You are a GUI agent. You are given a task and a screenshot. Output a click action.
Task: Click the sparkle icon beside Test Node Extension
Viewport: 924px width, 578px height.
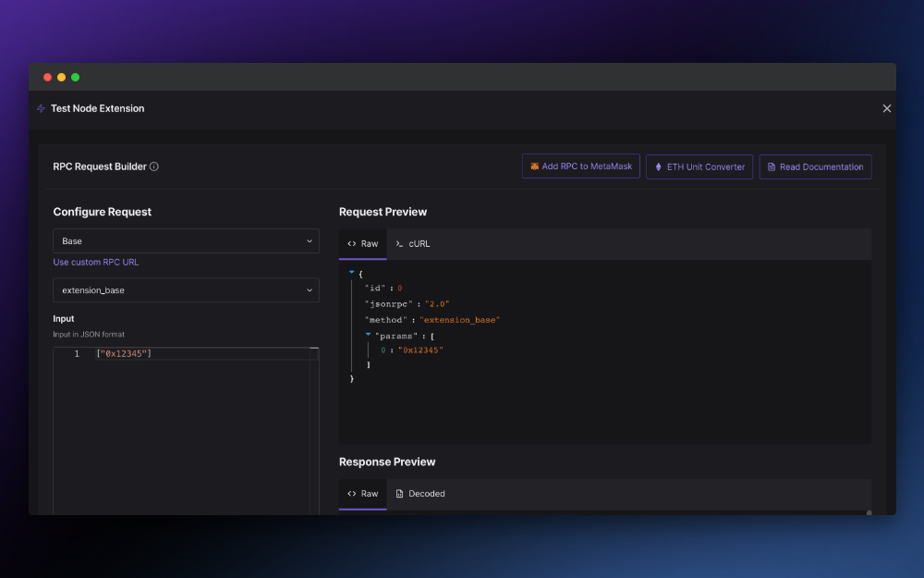click(40, 108)
